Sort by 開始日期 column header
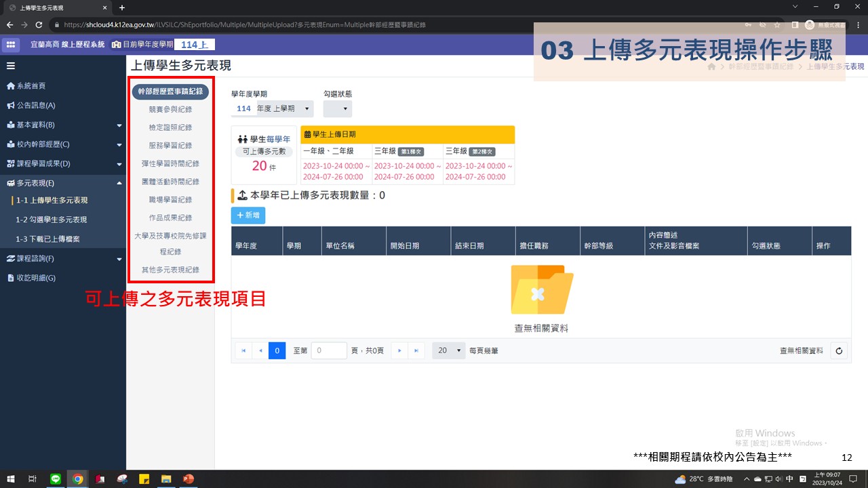The image size is (868, 488). point(418,241)
